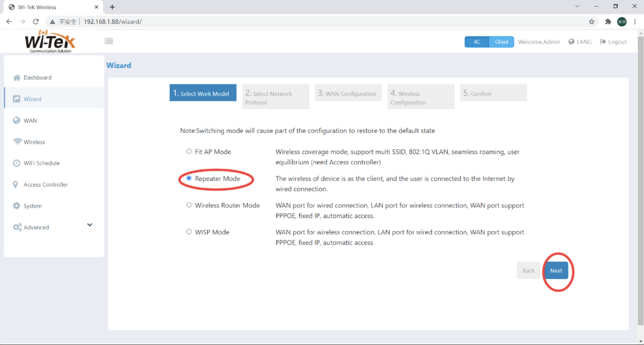Image resolution: width=644 pixels, height=345 pixels.
Task: Go to WAN Configuration step tab
Action: (x=348, y=93)
